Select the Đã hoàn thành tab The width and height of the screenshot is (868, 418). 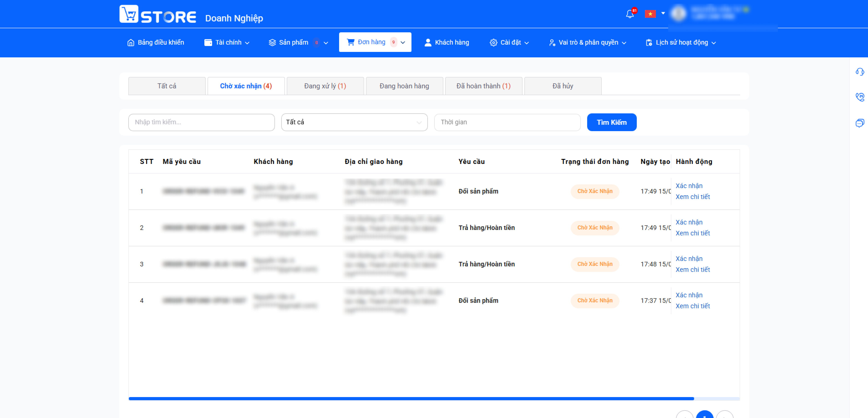[x=484, y=86]
